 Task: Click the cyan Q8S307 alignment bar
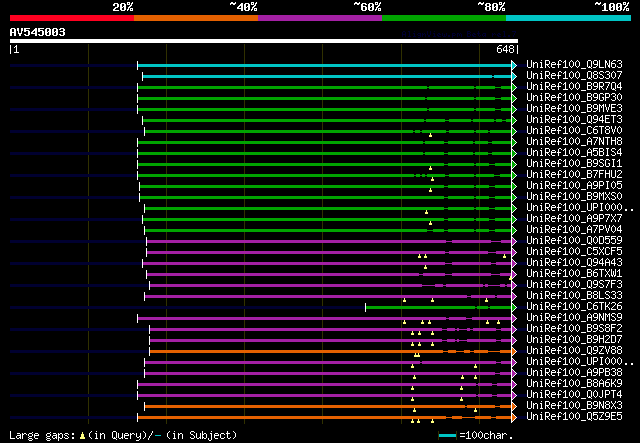coord(327,76)
